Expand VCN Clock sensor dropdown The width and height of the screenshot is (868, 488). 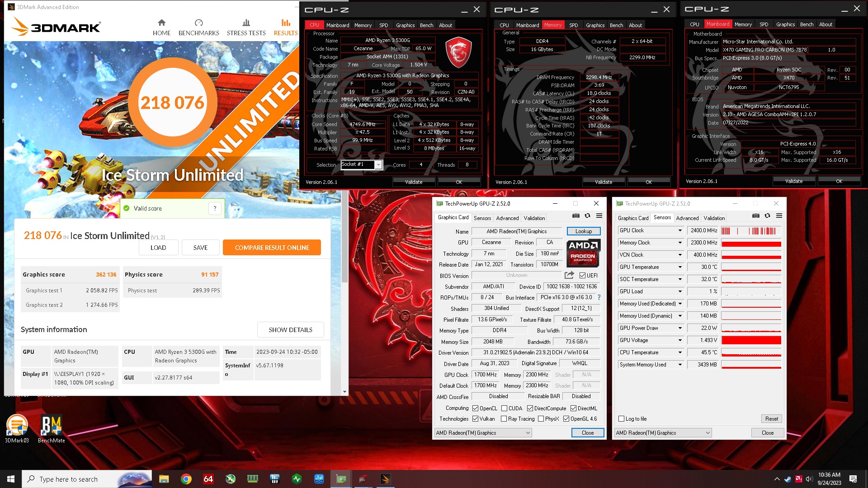tap(679, 255)
